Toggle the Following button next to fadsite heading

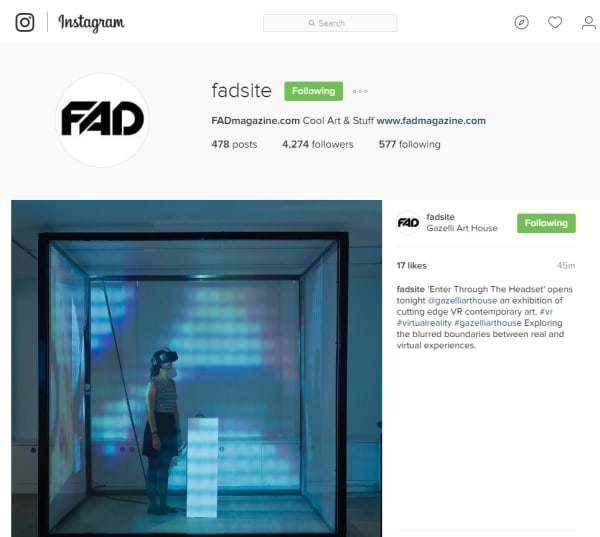[313, 91]
